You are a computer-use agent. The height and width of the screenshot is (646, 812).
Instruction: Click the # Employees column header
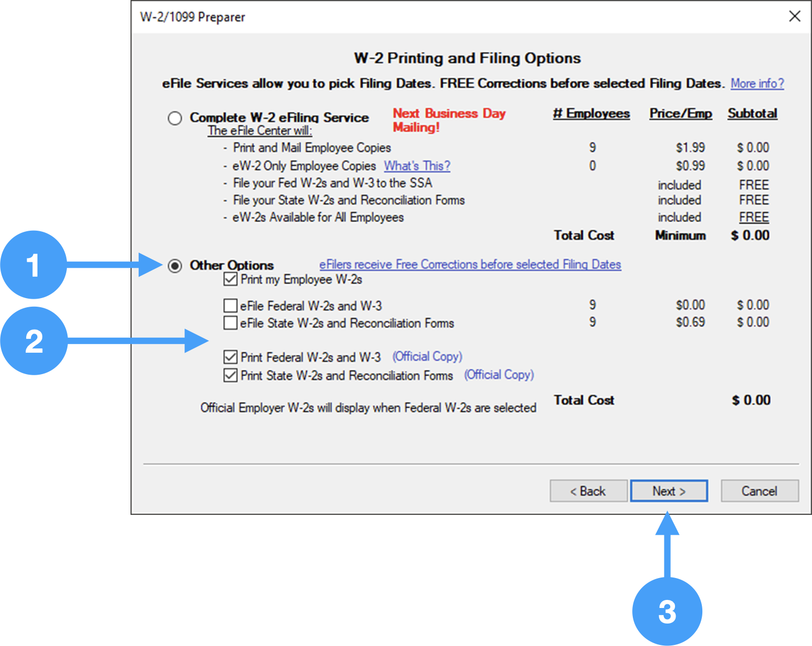click(591, 113)
